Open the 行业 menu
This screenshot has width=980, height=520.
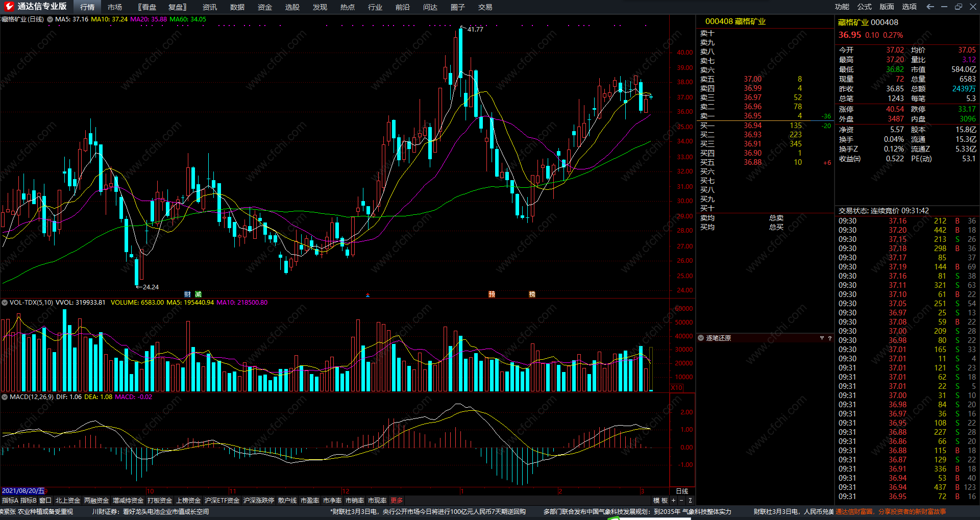point(375,7)
